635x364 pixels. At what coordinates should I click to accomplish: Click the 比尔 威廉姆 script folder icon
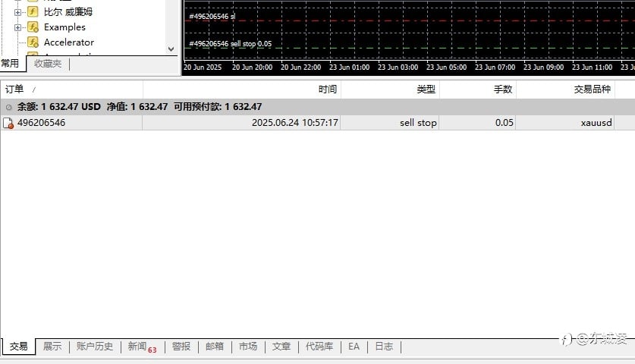33,11
